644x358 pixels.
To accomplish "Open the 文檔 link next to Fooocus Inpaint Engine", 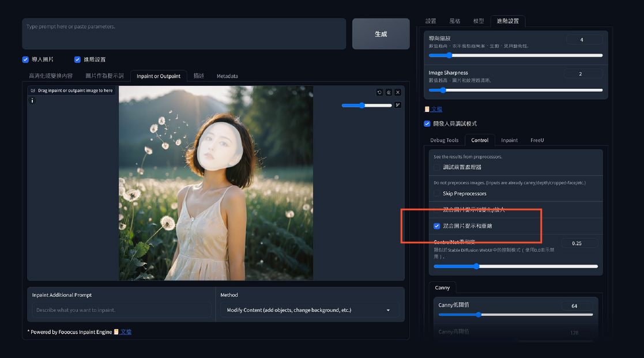I will click(x=126, y=331).
